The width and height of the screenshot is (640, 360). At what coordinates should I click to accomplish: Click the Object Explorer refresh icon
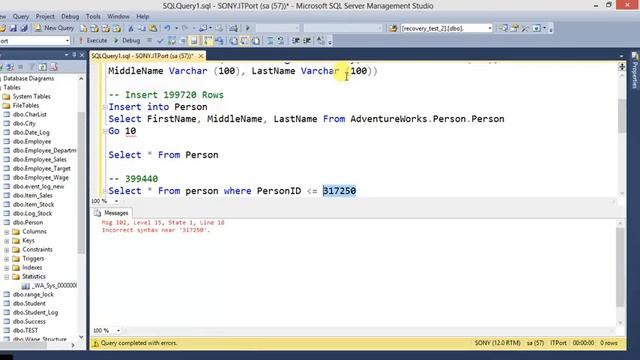tap(42, 67)
